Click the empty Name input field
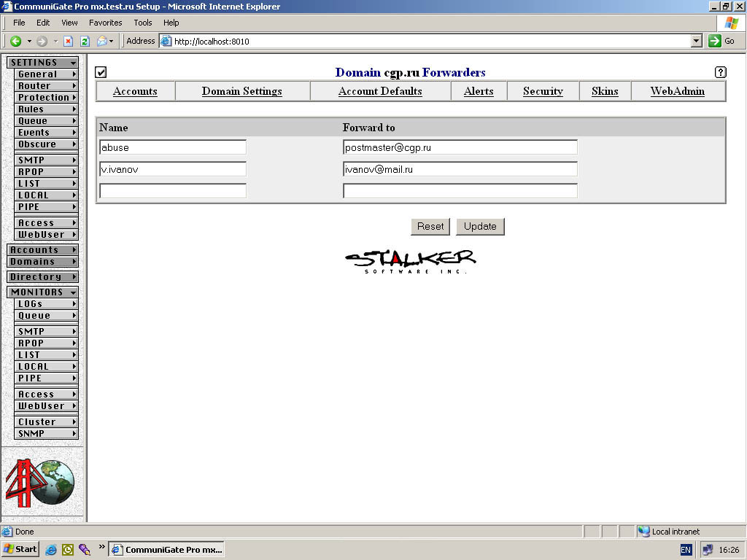The image size is (747, 560). coord(173,191)
